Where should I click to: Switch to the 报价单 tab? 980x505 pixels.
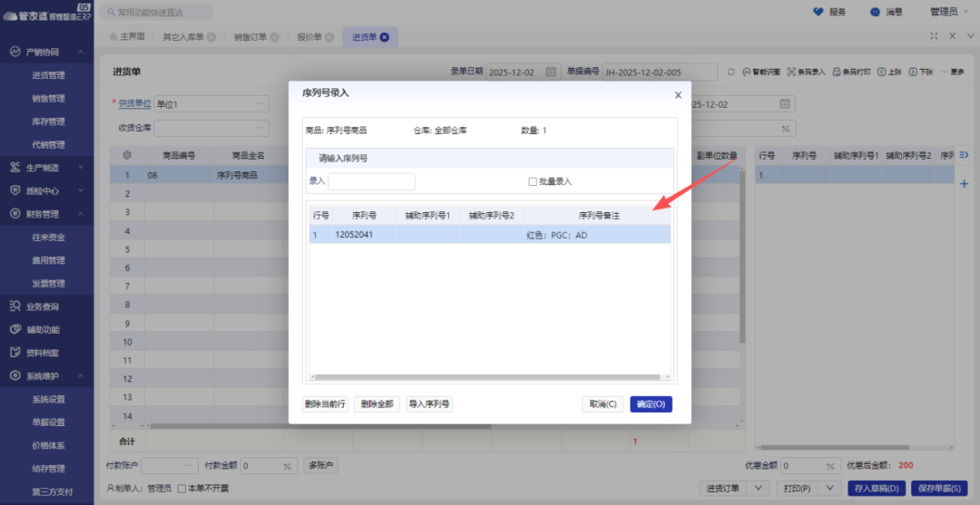click(x=313, y=37)
